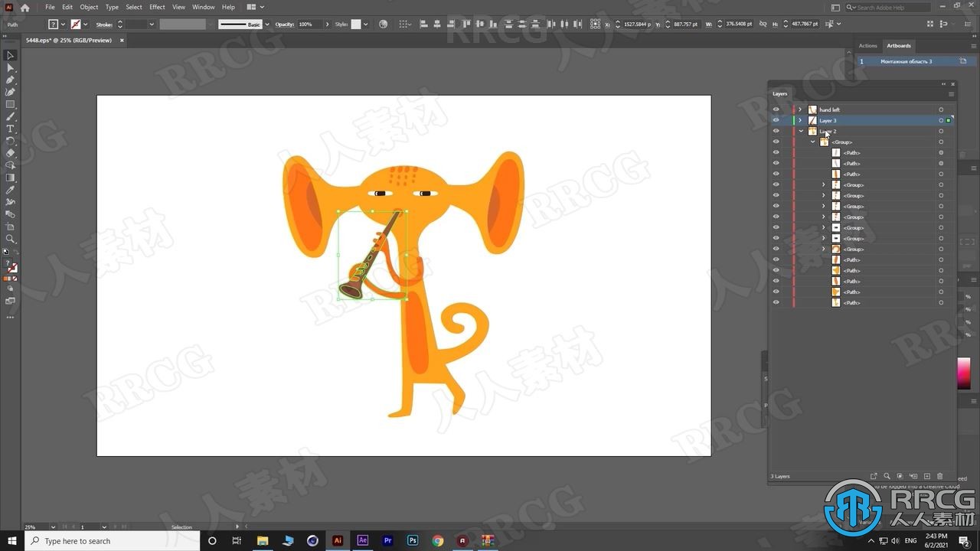Screen dimensions: 980x551
Task: Select the Pen tool
Action: (10, 80)
